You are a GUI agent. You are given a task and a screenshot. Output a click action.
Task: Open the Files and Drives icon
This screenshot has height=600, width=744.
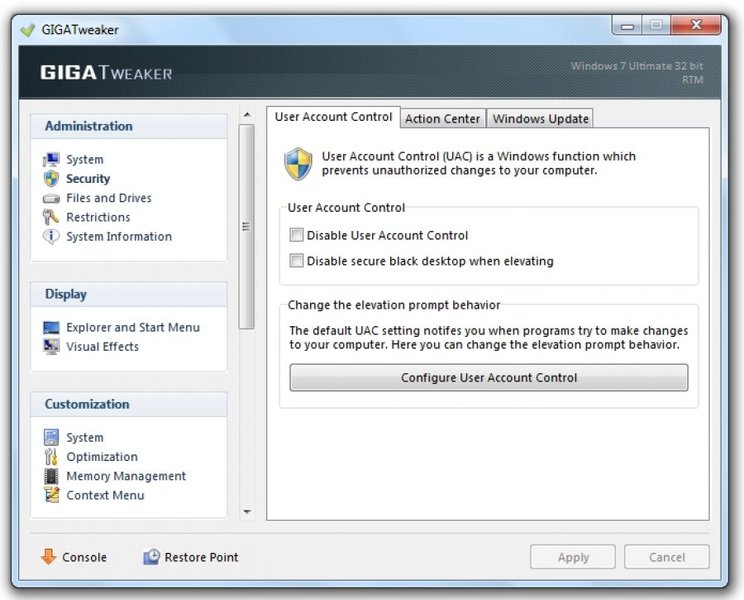[51, 198]
